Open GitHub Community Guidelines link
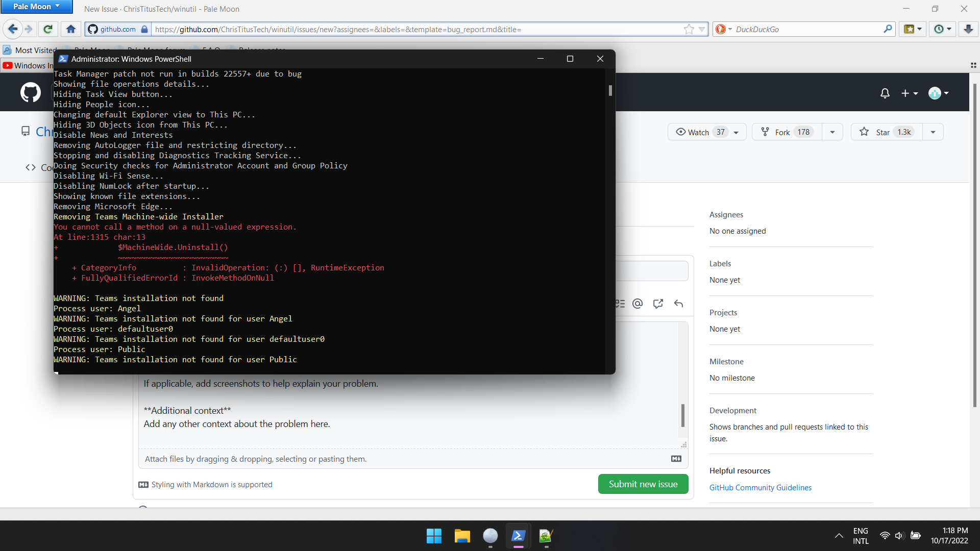Image resolution: width=980 pixels, height=551 pixels. [760, 488]
